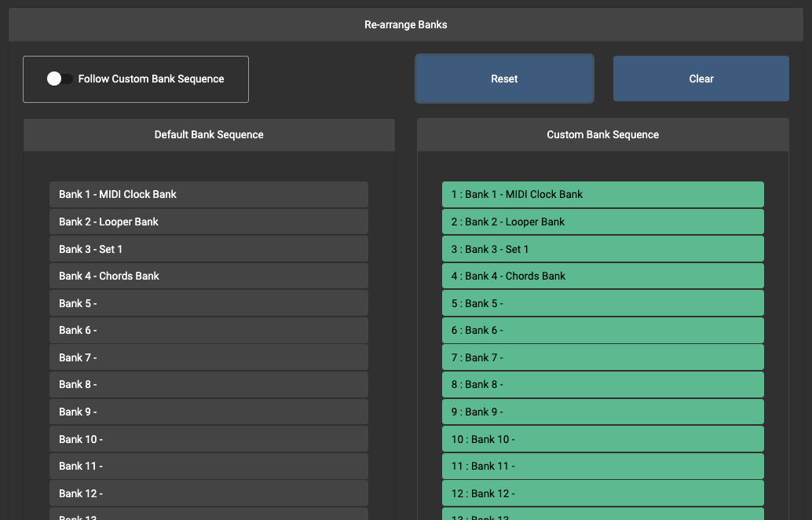This screenshot has width=812, height=520.
Task: Click Bank 12 in the default sequence
Action: coord(208,493)
